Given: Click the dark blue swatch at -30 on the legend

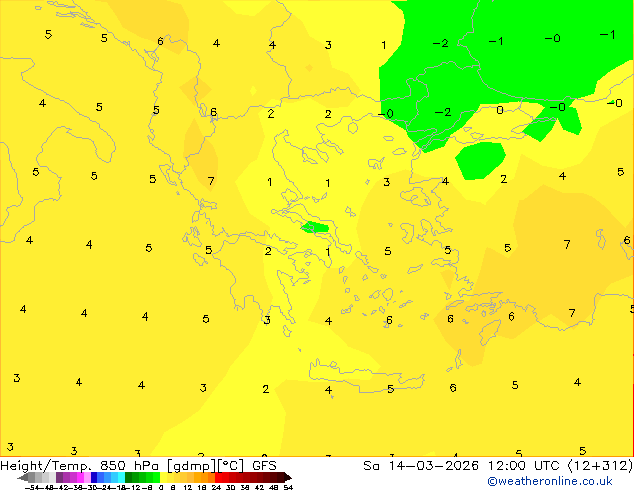Looking at the screenshot, I should coord(94,477).
